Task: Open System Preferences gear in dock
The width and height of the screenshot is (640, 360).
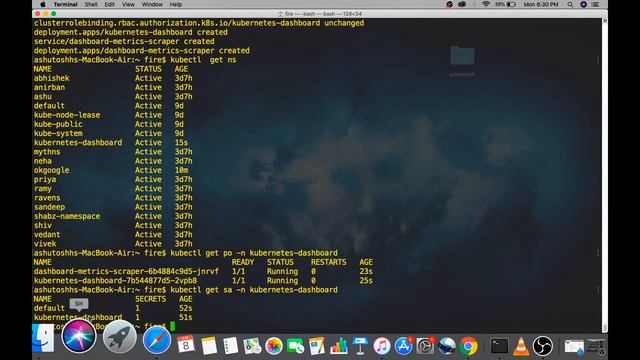Action: click(425, 346)
